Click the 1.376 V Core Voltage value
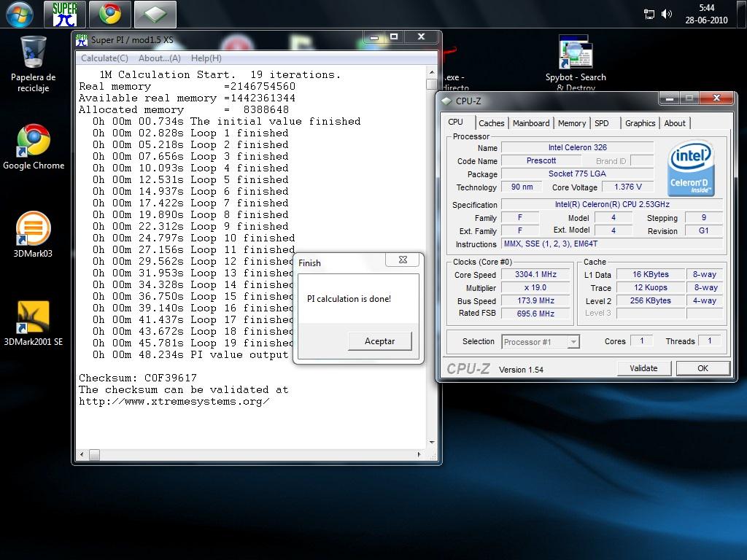This screenshot has height=560, width=747. tap(627, 187)
